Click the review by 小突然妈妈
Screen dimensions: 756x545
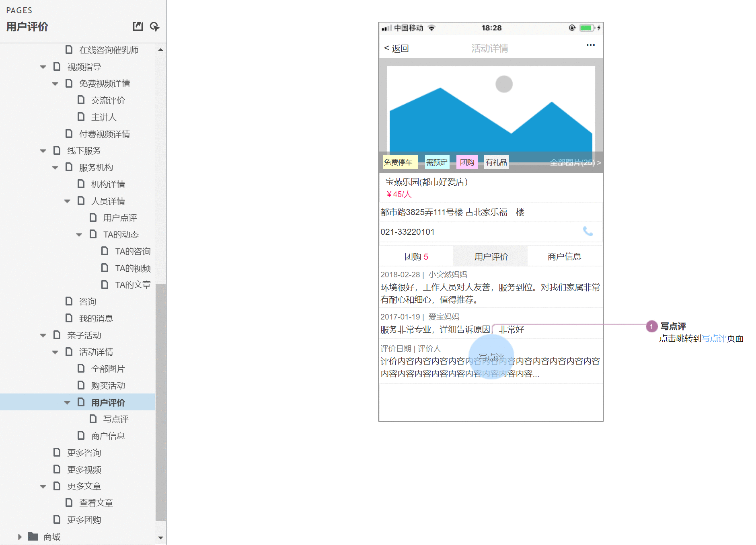pyautogui.click(x=490, y=287)
